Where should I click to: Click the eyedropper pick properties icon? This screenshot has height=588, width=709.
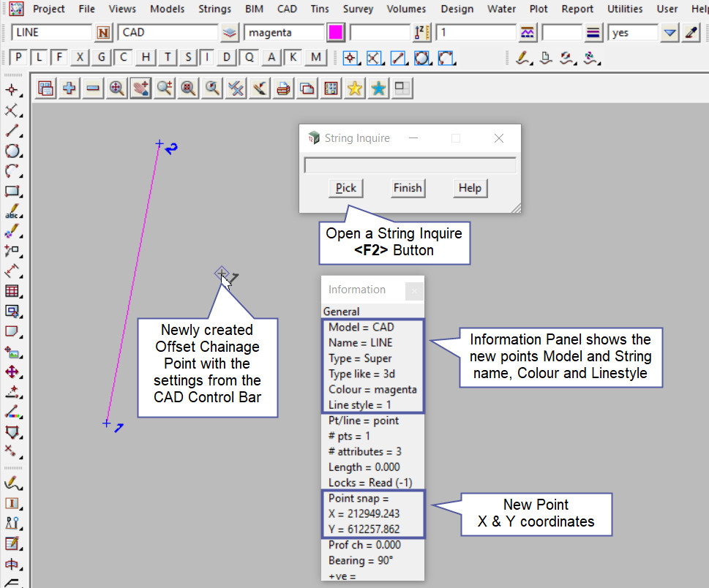click(x=691, y=33)
